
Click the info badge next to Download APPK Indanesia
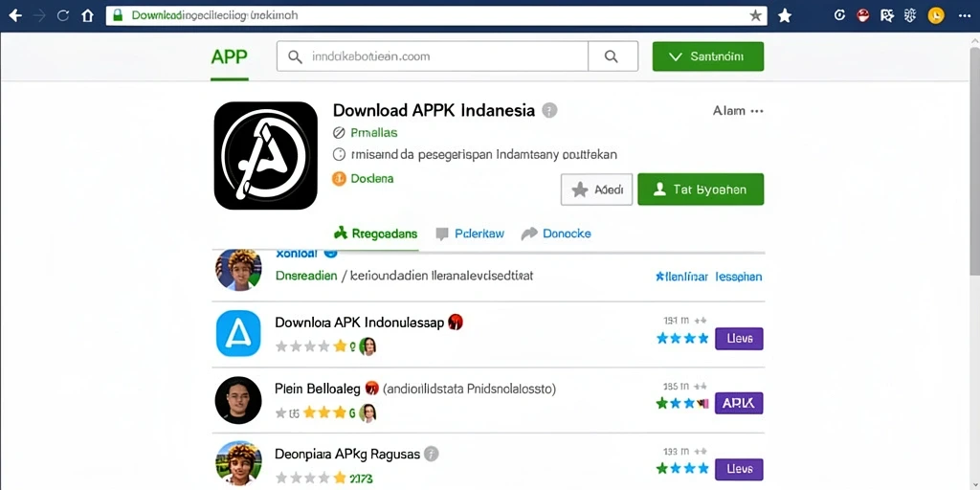[x=549, y=111]
